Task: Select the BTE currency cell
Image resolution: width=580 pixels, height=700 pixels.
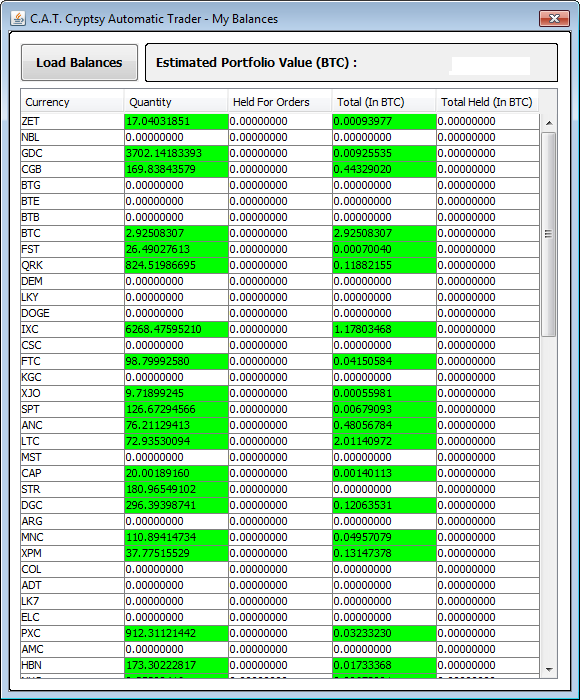Action: point(72,201)
